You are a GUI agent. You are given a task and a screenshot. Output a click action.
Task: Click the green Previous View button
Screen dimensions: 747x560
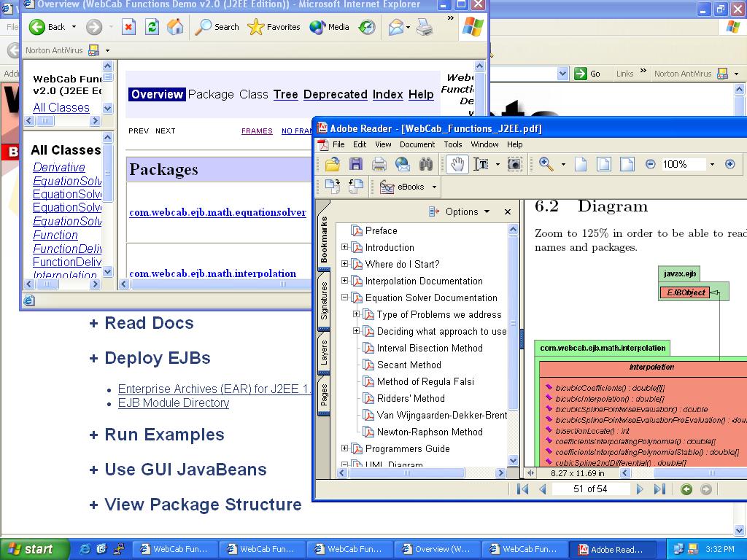pyautogui.click(x=686, y=489)
